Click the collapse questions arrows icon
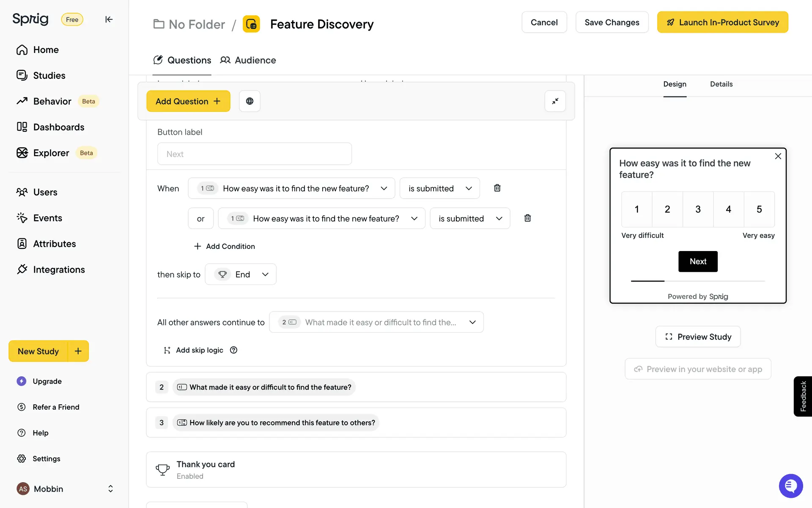Viewport: 812px width, 508px height. (x=555, y=101)
